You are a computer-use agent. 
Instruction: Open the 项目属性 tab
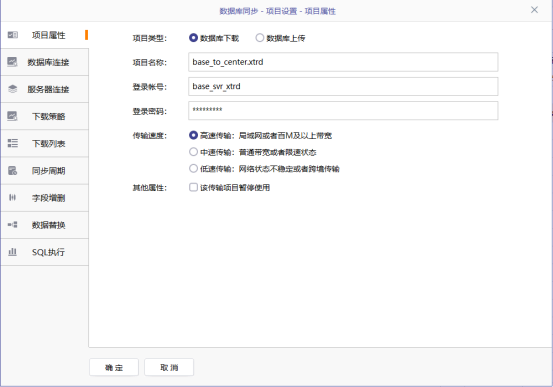44,35
